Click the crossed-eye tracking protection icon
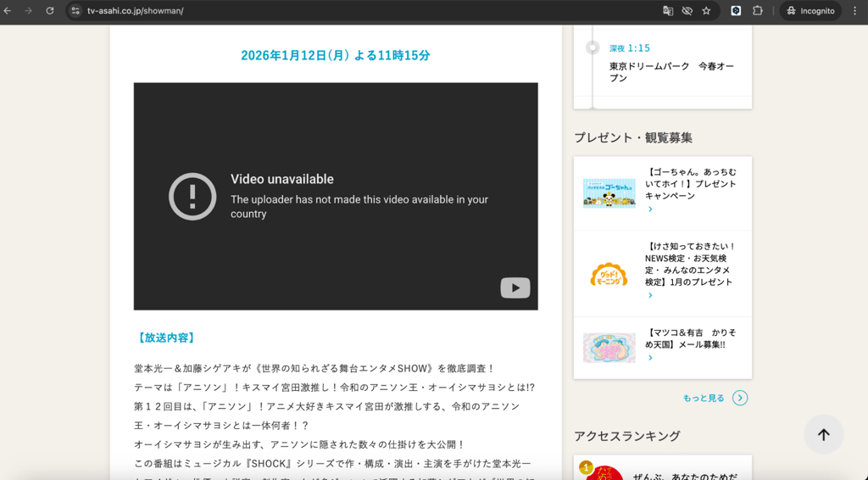This screenshot has height=480, width=868. pos(687,10)
